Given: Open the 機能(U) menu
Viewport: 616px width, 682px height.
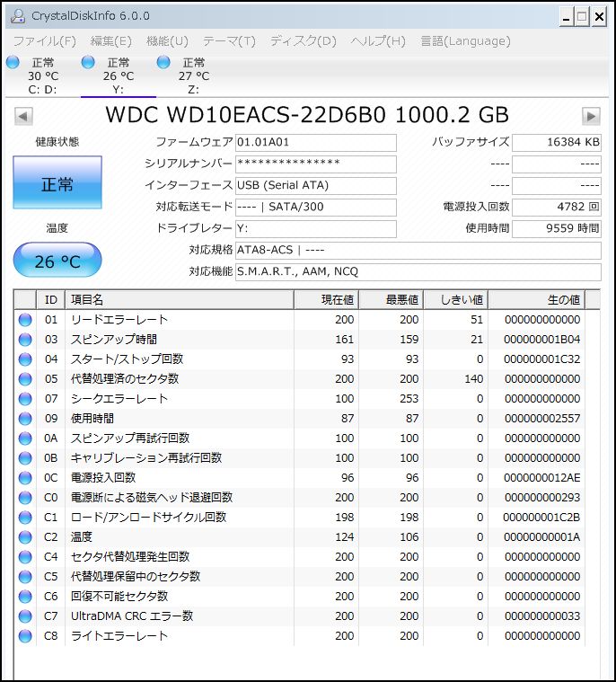Looking at the screenshot, I should 167,41.
